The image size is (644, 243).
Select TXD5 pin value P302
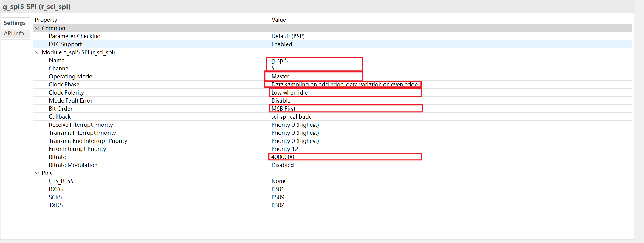click(x=278, y=205)
